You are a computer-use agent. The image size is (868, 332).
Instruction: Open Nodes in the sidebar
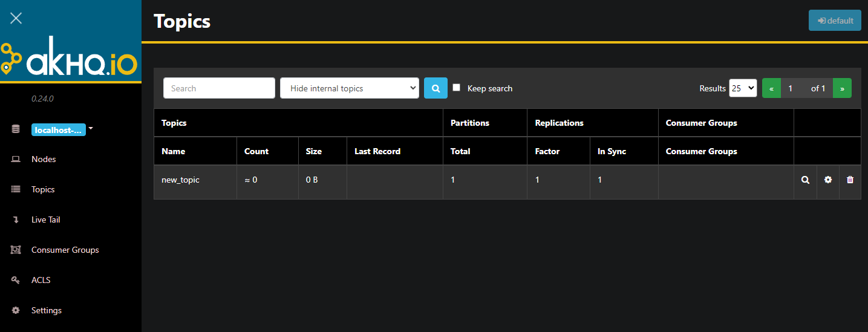pos(44,160)
